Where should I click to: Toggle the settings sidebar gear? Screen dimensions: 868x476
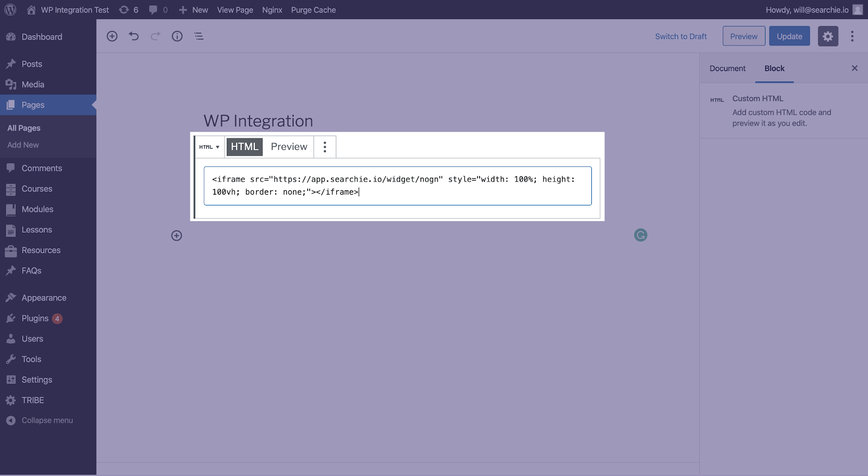tap(828, 36)
